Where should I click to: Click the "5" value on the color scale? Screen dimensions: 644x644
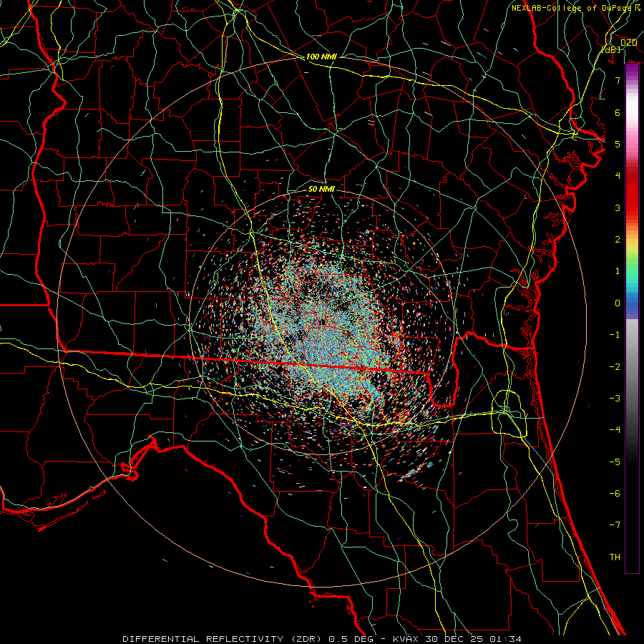click(x=618, y=144)
